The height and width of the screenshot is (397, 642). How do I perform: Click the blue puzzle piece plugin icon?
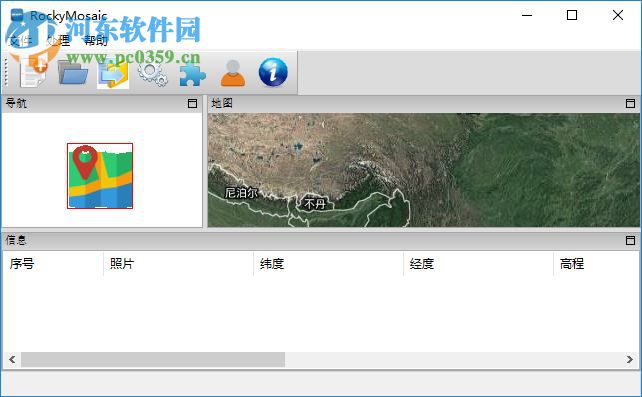[192, 73]
